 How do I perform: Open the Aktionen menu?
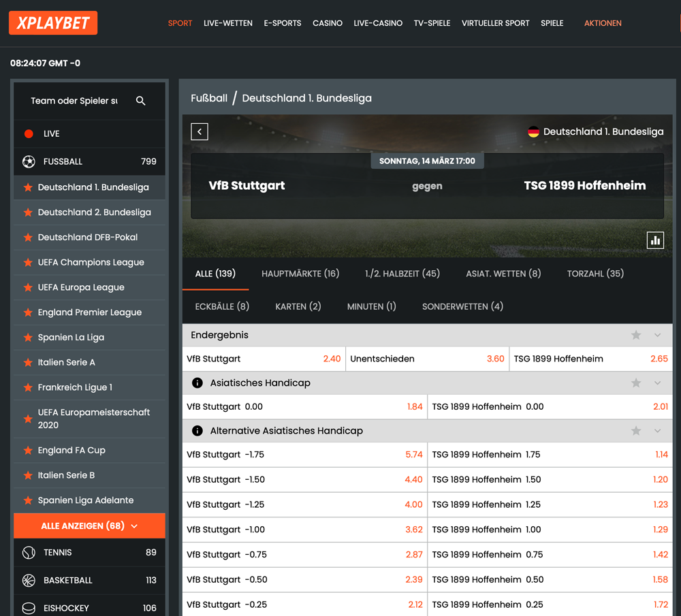coord(603,23)
